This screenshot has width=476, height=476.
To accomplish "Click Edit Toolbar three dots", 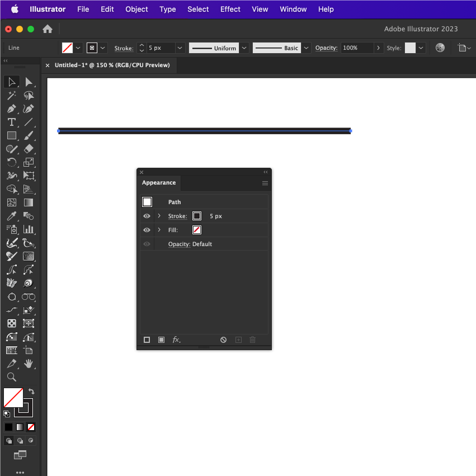I will tap(20, 472).
